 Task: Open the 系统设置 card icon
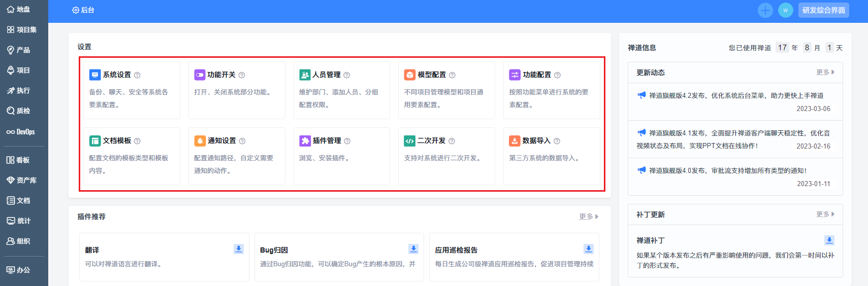pos(95,75)
